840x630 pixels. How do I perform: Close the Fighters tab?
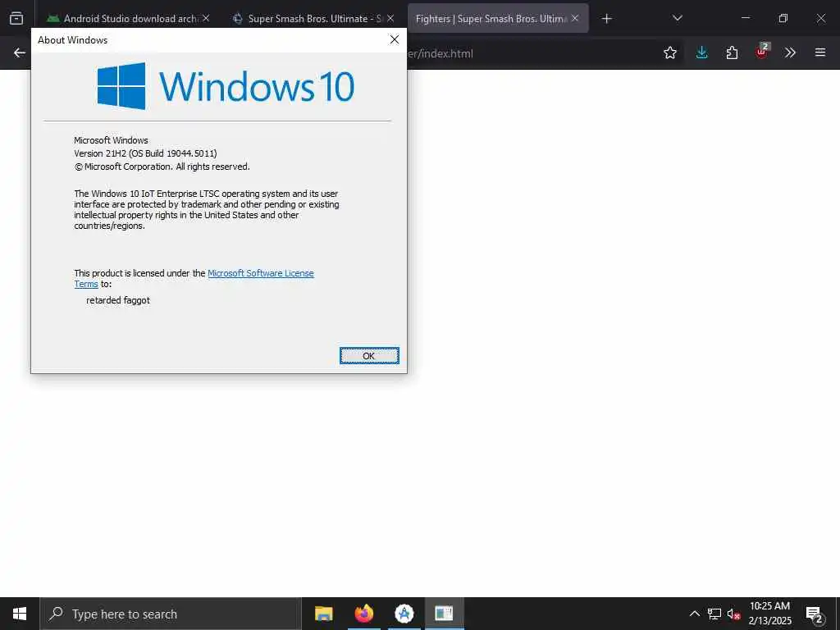coord(575,18)
